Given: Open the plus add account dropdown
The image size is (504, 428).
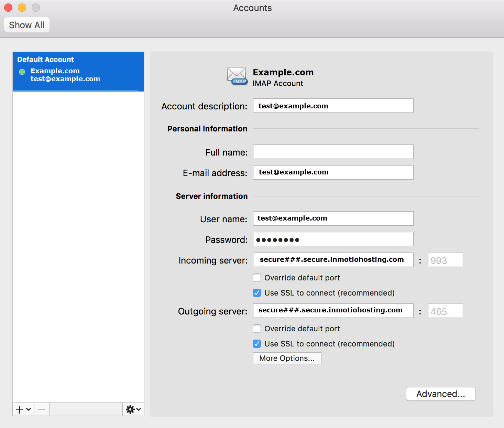Looking at the screenshot, I should tap(23, 409).
